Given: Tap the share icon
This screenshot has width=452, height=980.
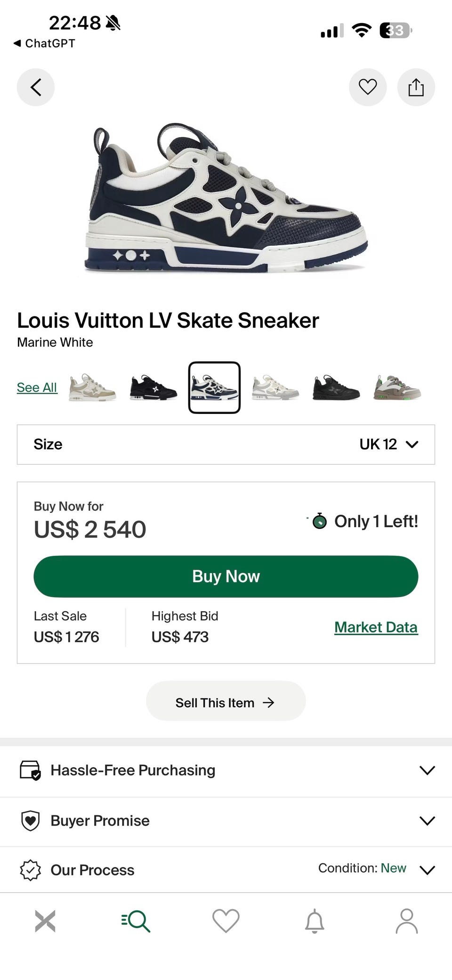Looking at the screenshot, I should [x=416, y=87].
